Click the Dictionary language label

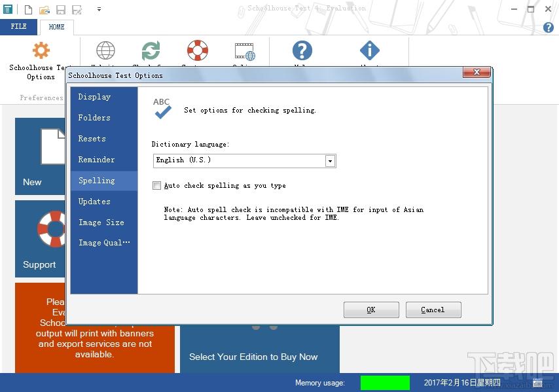pyautogui.click(x=190, y=145)
